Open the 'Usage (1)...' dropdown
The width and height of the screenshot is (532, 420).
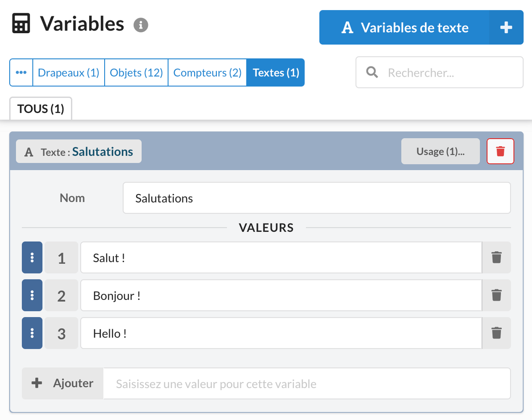[x=440, y=151]
